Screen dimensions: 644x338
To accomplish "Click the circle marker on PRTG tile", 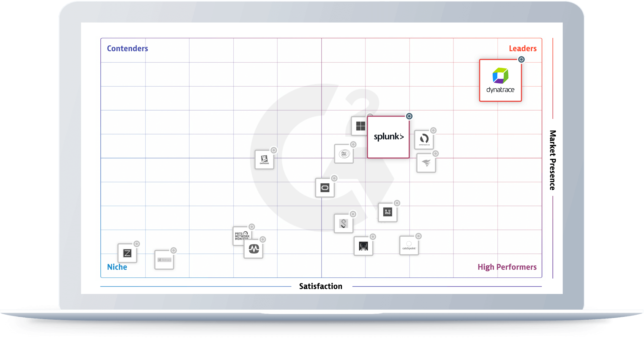I will 252,227.
